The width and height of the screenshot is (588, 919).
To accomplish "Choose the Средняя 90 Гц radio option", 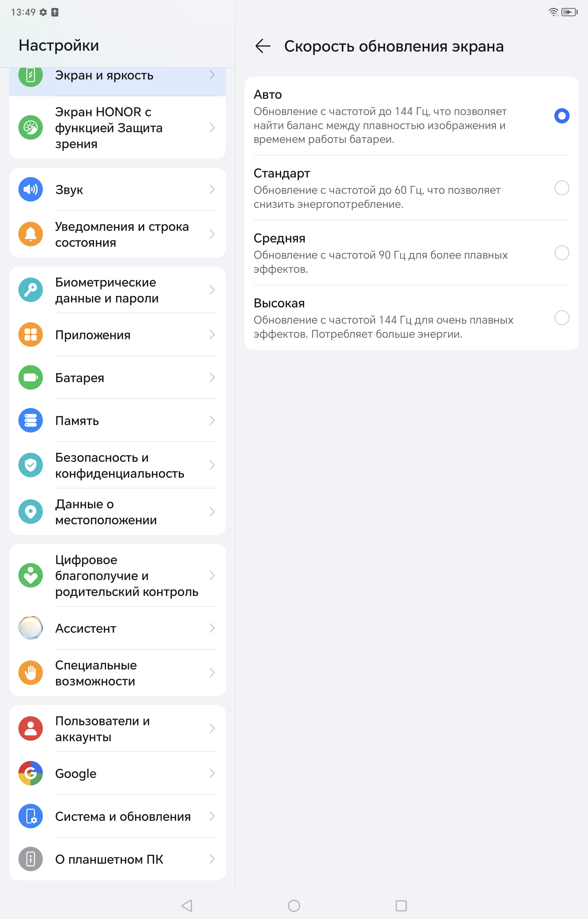I will pos(562,253).
